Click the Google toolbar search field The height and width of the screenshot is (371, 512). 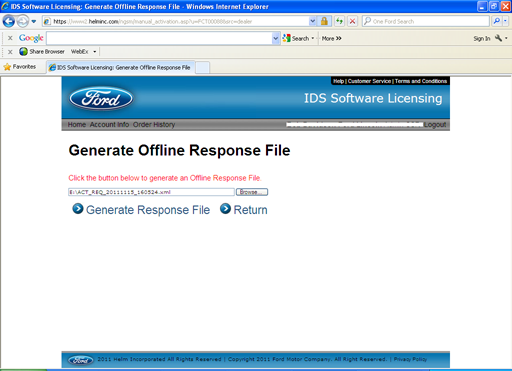tap(159, 38)
